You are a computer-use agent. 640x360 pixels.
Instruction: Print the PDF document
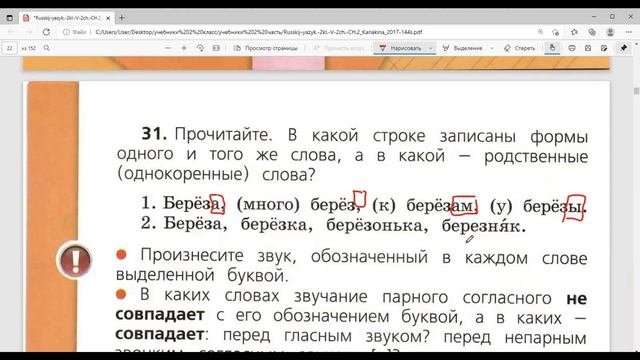pyautogui.click(x=572, y=48)
